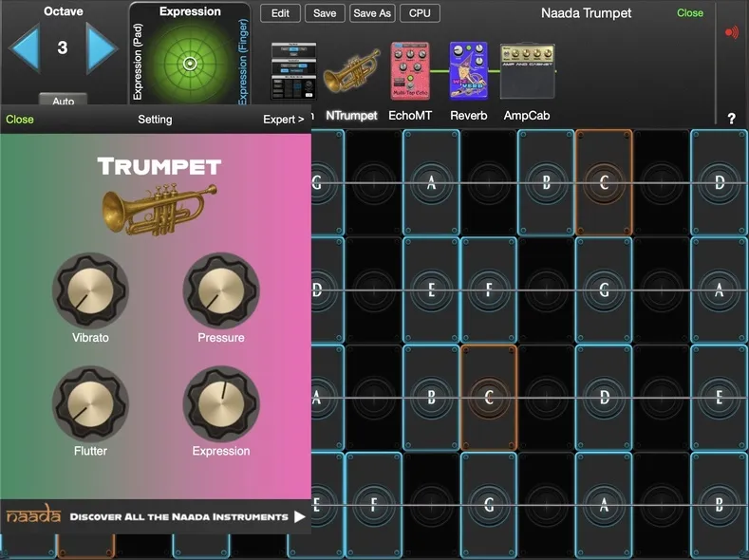This screenshot has width=749, height=560.
Task: Click the Save button
Action: coord(325,13)
